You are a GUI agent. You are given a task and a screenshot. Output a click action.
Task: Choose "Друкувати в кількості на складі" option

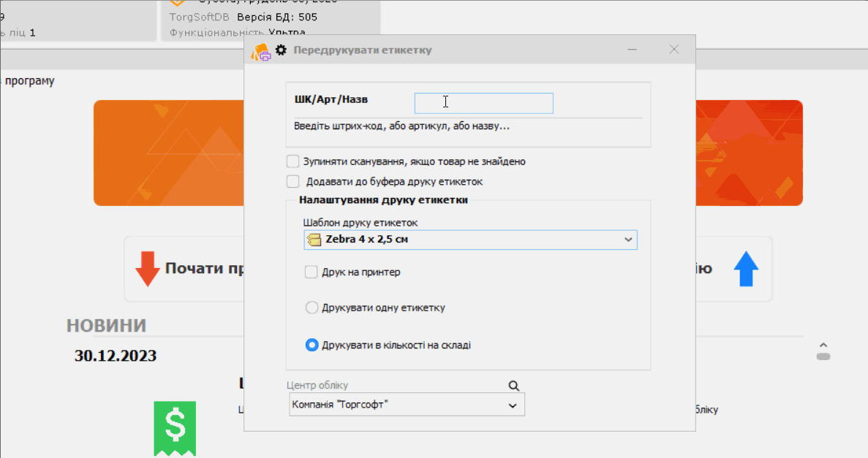pos(312,345)
